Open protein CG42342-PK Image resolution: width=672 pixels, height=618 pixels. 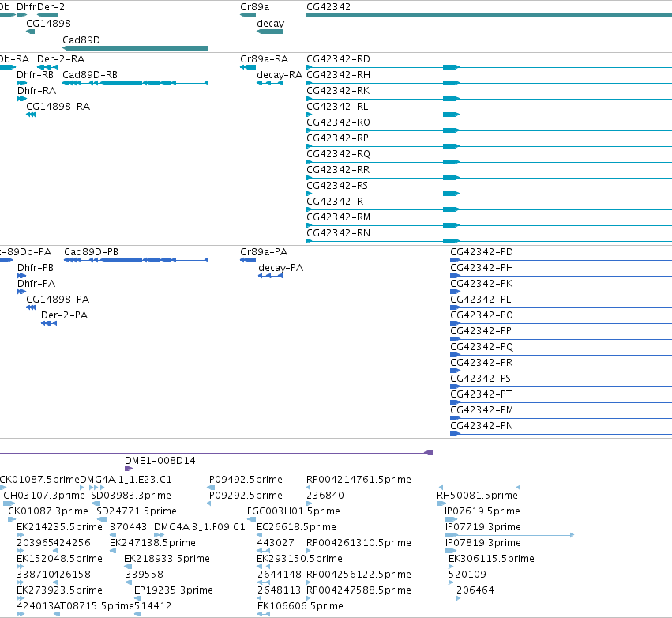(x=481, y=284)
